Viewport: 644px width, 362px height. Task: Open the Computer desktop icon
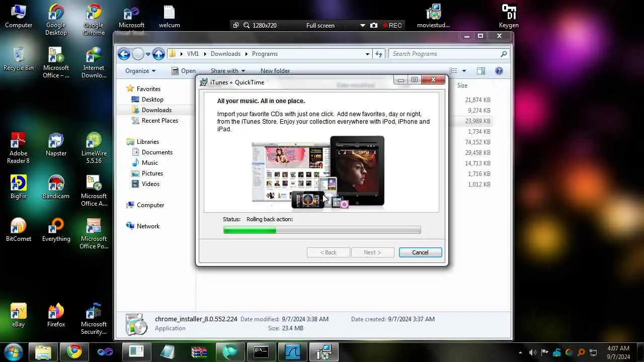click(19, 16)
